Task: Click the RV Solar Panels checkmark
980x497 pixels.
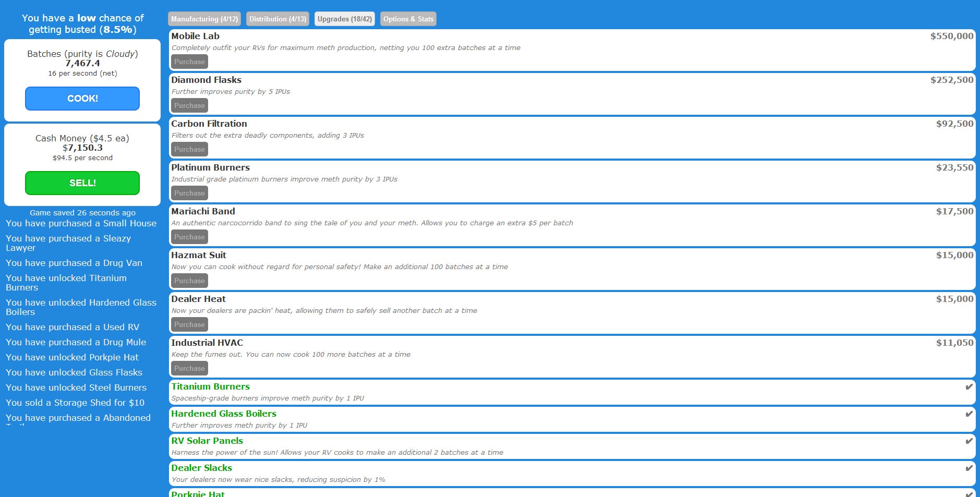Action: tap(969, 441)
